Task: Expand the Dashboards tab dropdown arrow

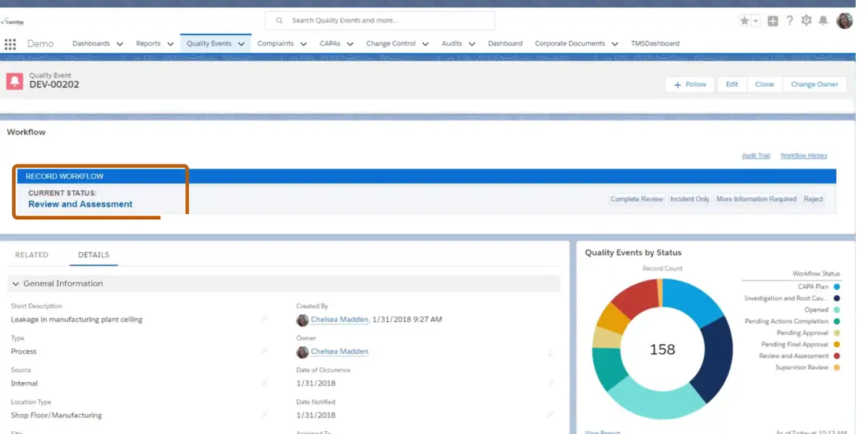Action: point(119,44)
